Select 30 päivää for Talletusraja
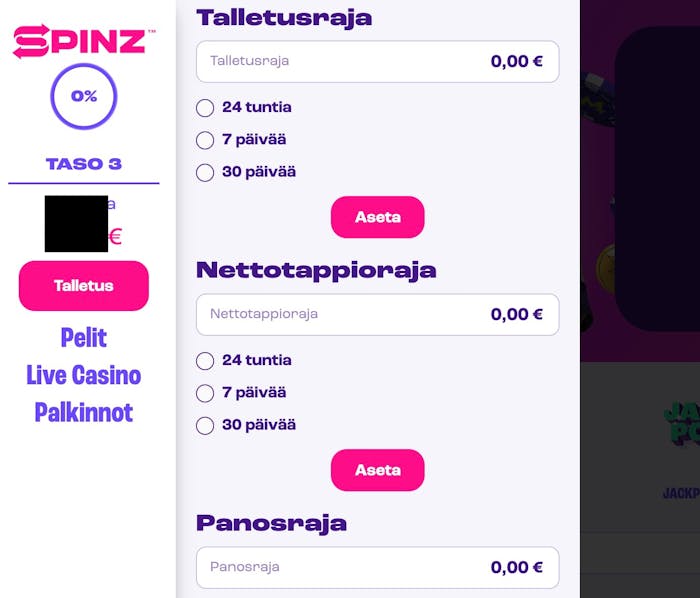 206,172
